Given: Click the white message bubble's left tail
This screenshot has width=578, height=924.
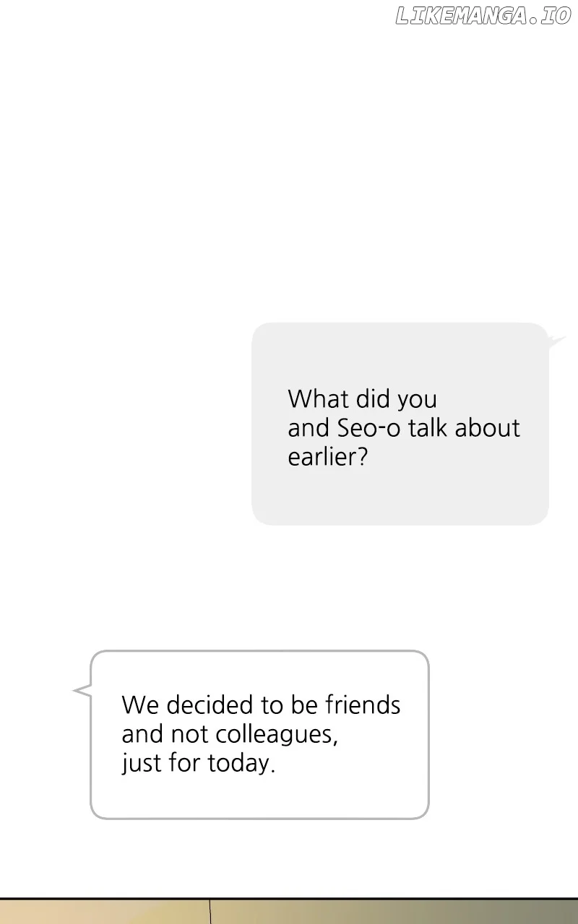Looking at the screenshot, I should pyautogui.click(x=82, y=690).
